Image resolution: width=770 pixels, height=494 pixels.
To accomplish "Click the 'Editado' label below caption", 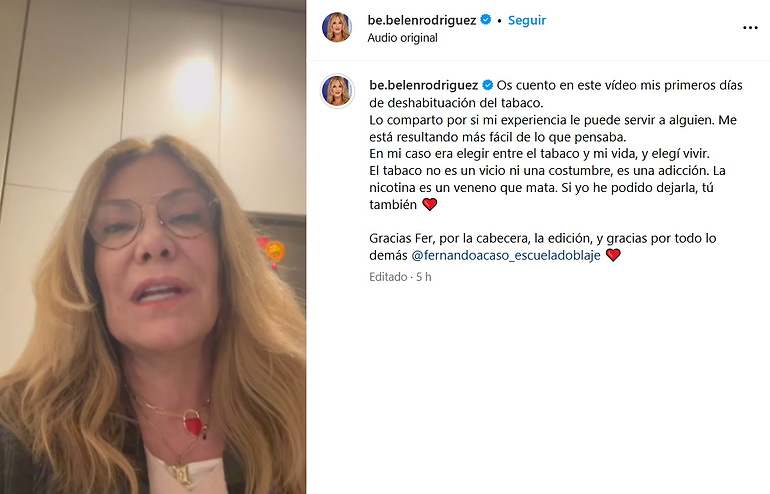I will point(388,277).
